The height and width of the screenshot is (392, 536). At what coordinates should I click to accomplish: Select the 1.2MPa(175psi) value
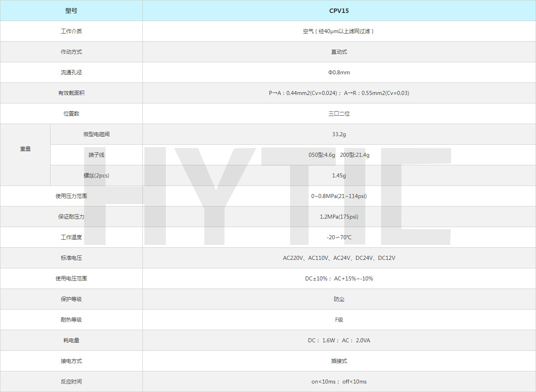339,217
